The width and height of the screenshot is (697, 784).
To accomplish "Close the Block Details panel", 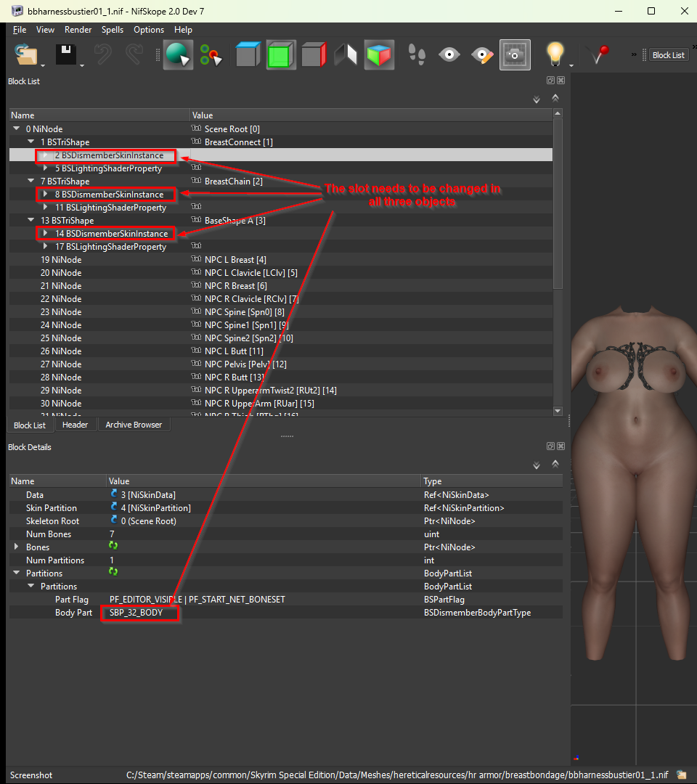I will pyautogui.click(x=561, y=446).
